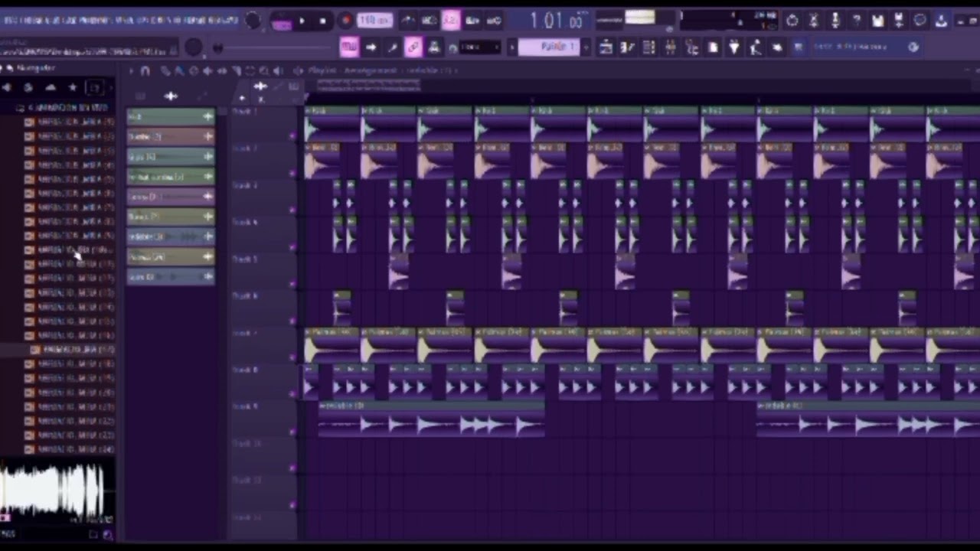Viewport: 980px width, 551px height.
Task: Select the Mute tool in playlist toolbar
Action: coord(208,70)
